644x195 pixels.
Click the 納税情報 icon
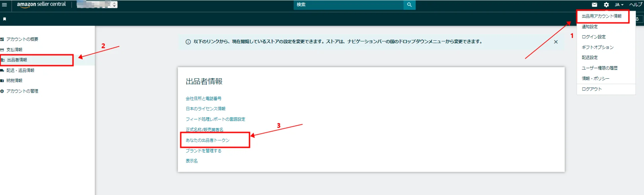click(2, 81)
